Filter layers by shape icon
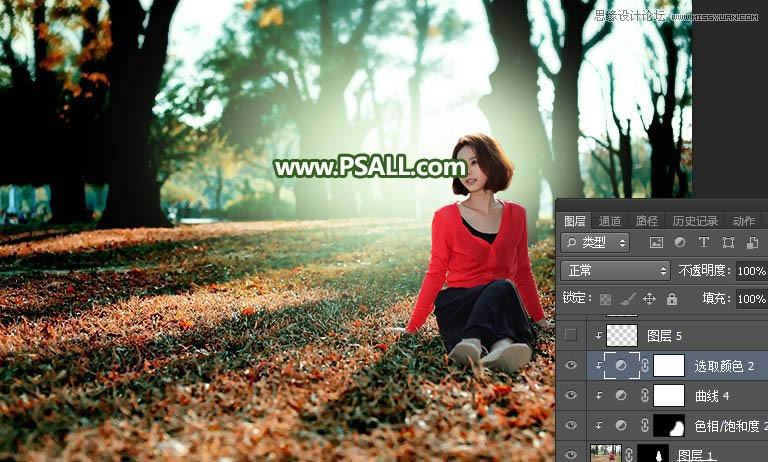Screen dimensions: 768x462 pyautogui.click(x=728, y=242)
